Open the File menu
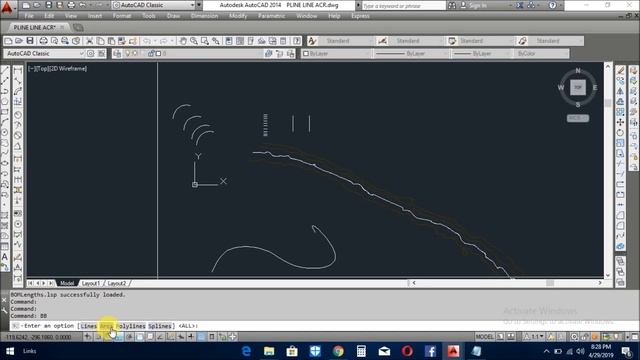This screenshot has height=360, width=640. [x=29, y=16]
